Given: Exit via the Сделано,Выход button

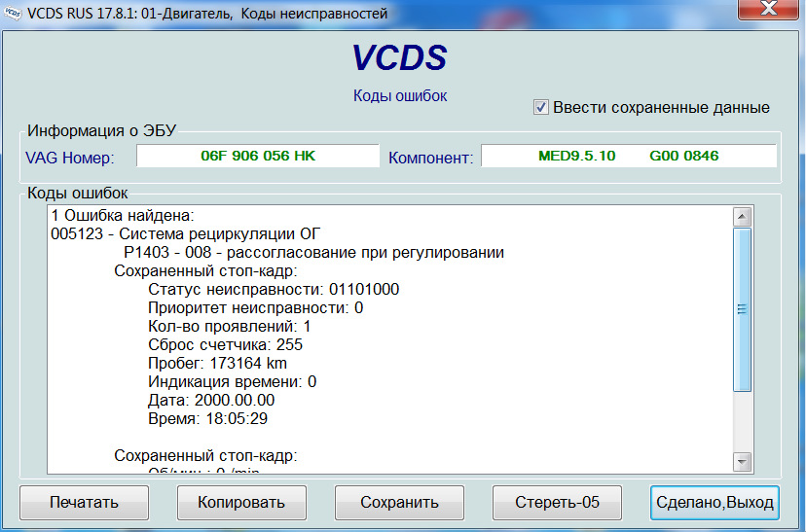Looking at the screenshot, I should coord(714,502).
